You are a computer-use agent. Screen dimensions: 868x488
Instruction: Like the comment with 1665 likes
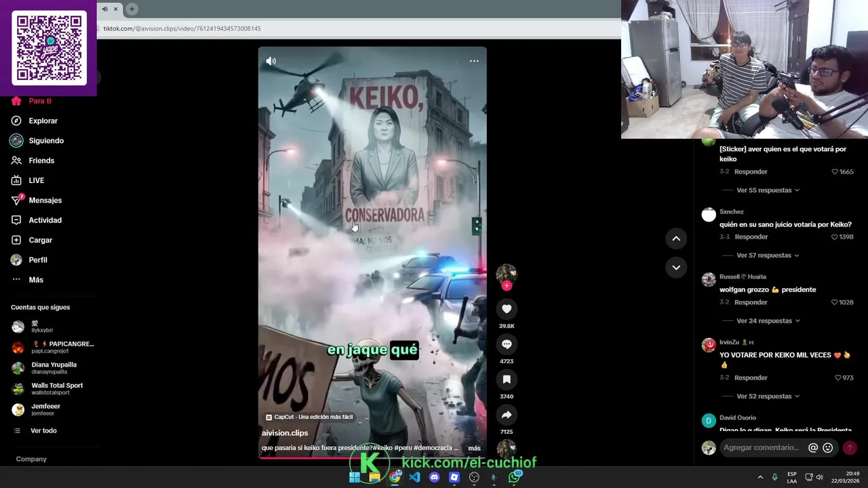[835, 171]
